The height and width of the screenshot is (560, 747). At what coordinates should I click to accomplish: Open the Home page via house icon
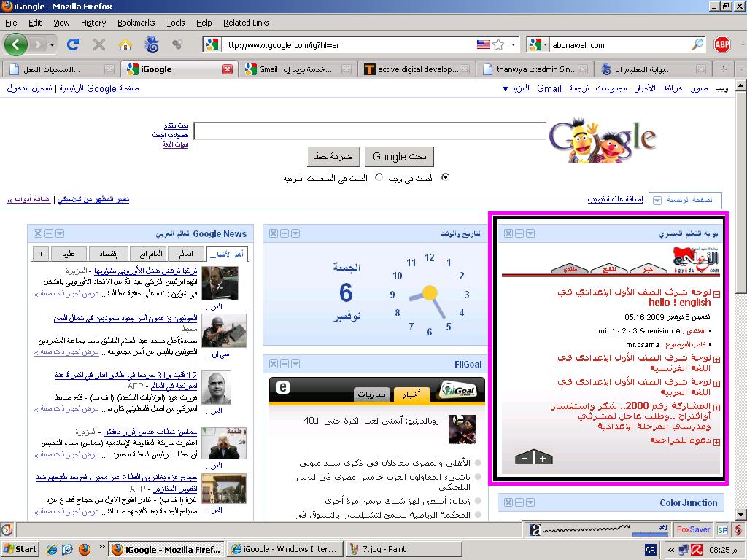125,45
